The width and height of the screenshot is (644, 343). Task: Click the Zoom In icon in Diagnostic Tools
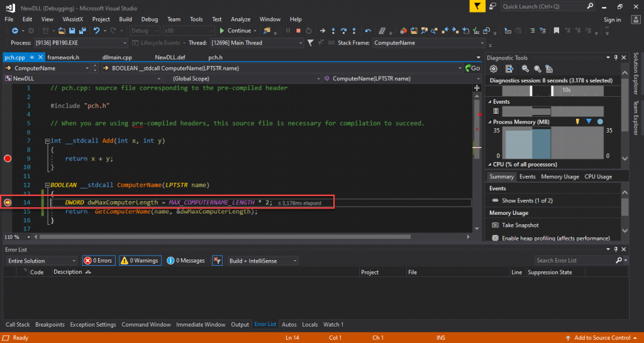point(523,68)
